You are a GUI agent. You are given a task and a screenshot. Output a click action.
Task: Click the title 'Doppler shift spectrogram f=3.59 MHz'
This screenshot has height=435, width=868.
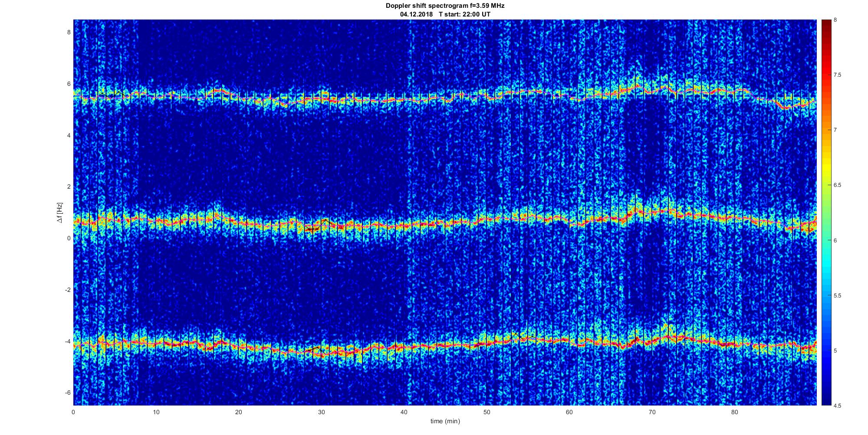coord(445,6)
